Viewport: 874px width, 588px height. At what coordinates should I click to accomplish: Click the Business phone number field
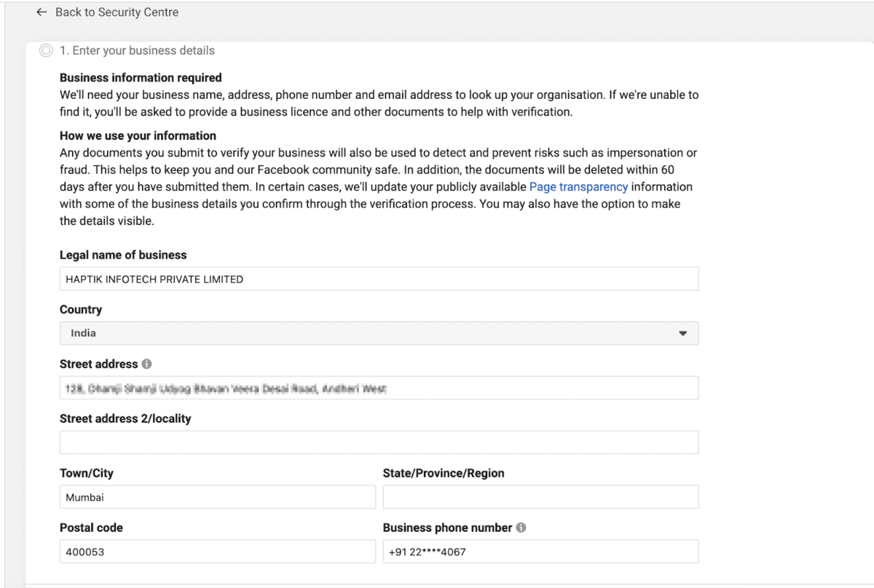click(x=539, y=551)
